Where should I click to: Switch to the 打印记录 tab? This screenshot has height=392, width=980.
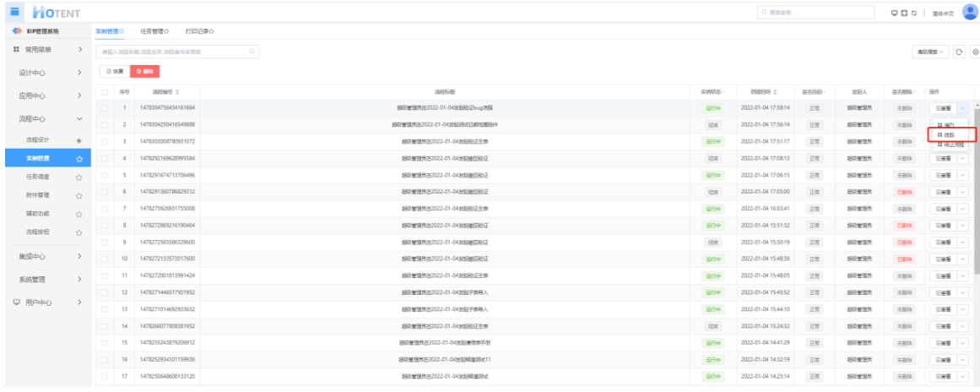coord(200,30)
